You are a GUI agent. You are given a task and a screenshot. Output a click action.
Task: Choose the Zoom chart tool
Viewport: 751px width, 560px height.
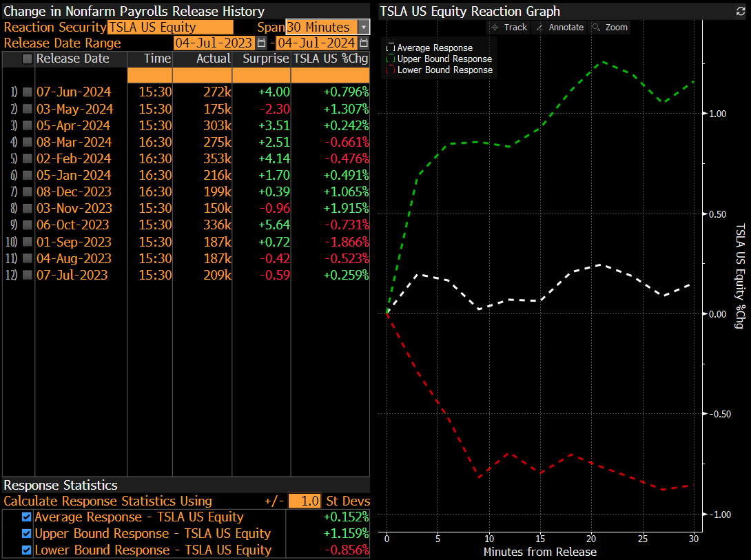(x=610, y=28)
